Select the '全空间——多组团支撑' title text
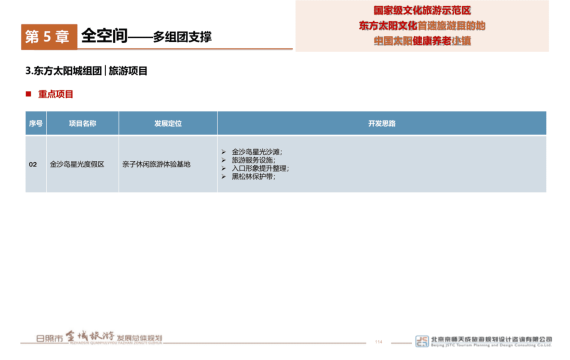Viewport: 570px width, 360px height. coord(146,36)
